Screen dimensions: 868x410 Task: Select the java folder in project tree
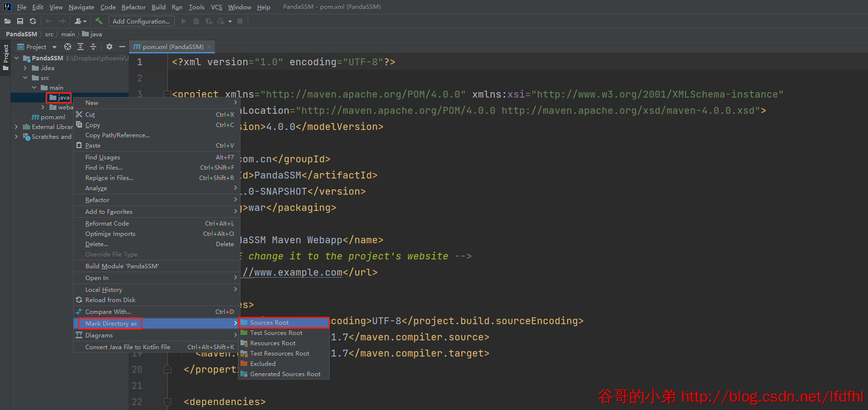(59, 97)
